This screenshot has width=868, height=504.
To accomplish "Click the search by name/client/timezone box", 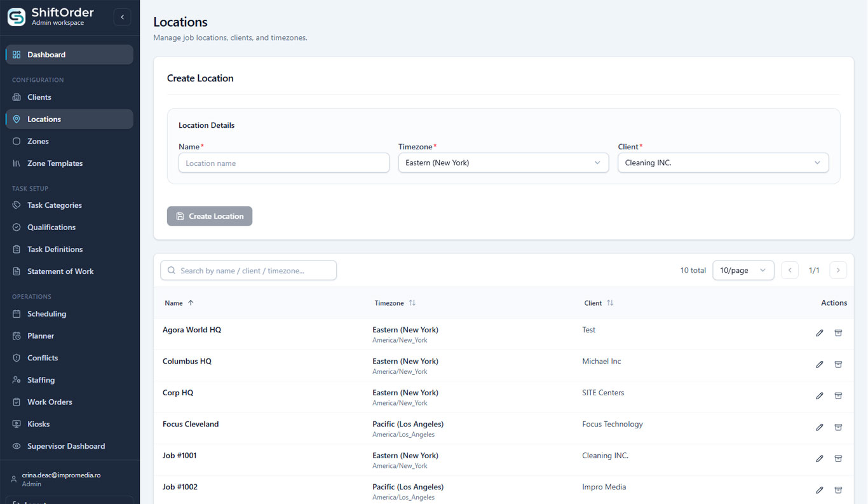I will point(248,270).
